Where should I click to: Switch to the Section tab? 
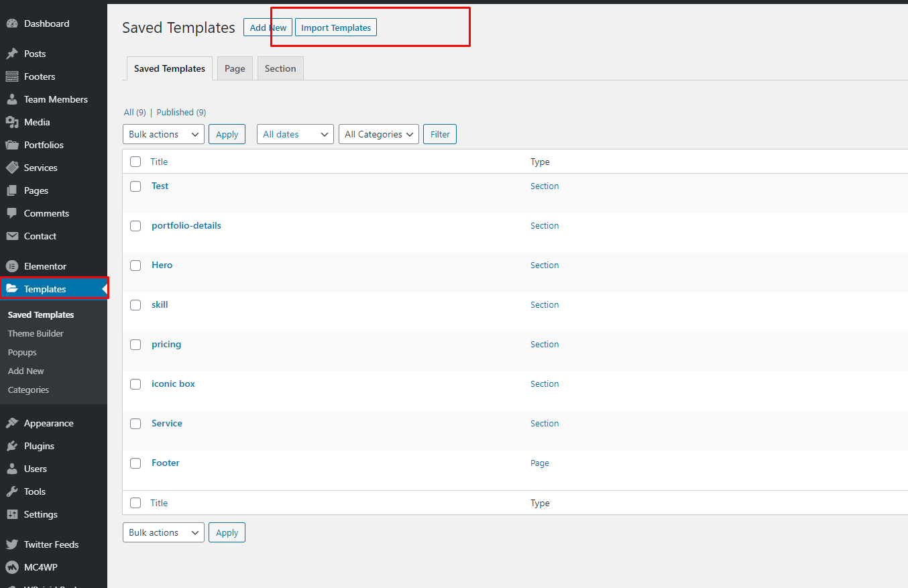tap(280, 68)
